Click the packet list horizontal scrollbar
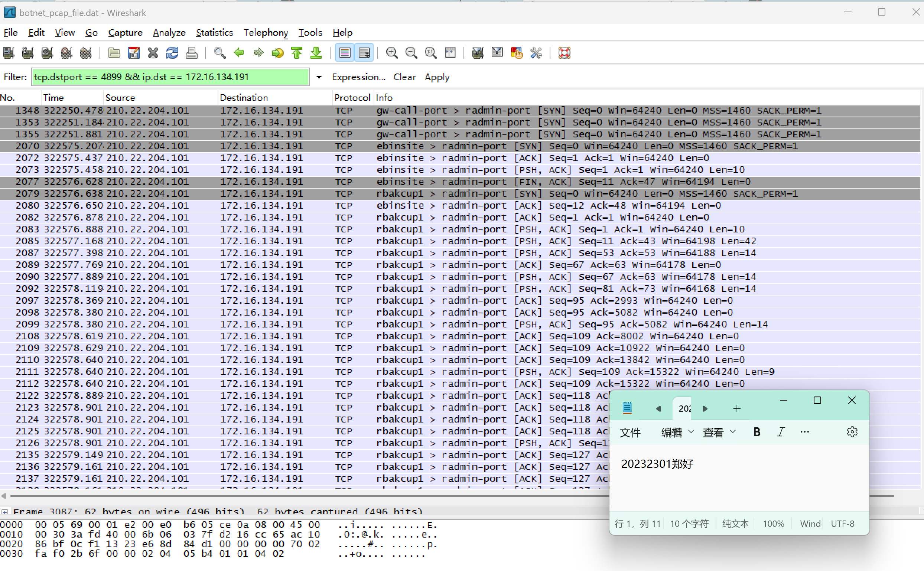The height and width of the screenshot is (571, 924). [302, 496]
